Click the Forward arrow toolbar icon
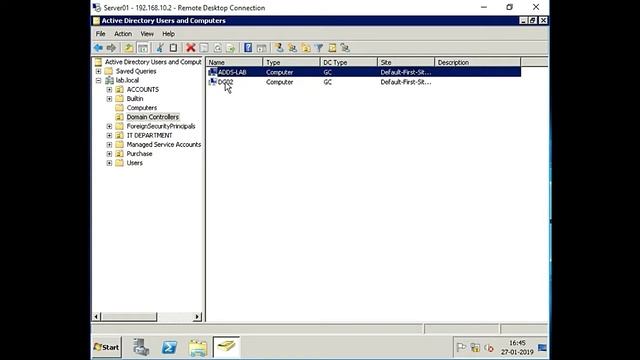 tap(111, 48)
